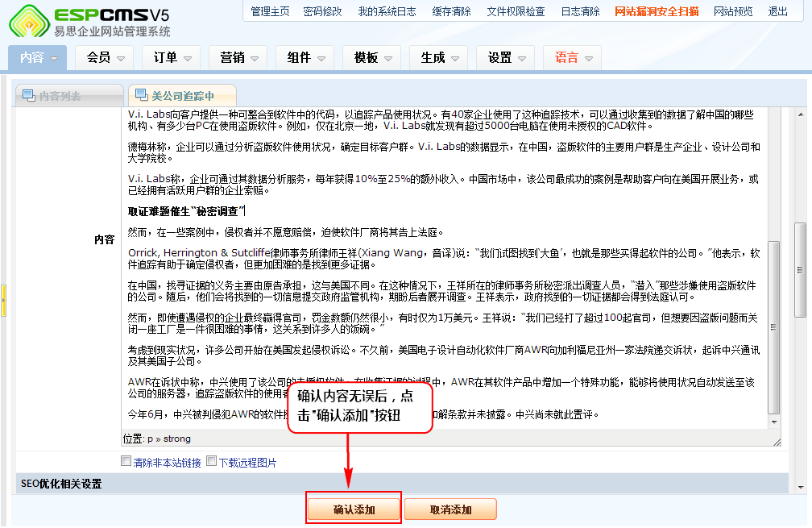Click the outer page scrollbar's up arrow

pos(801,114)
